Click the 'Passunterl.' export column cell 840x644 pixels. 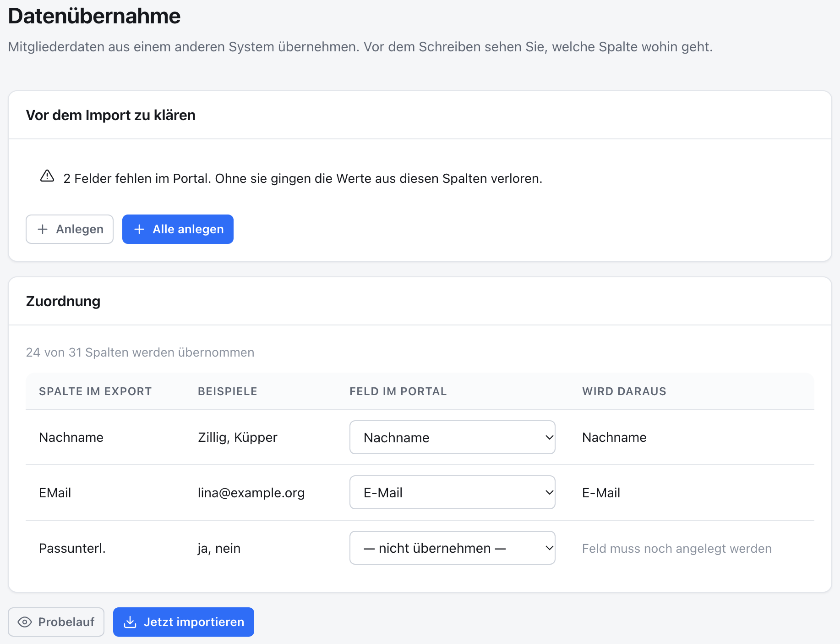[x=72, y=548]
